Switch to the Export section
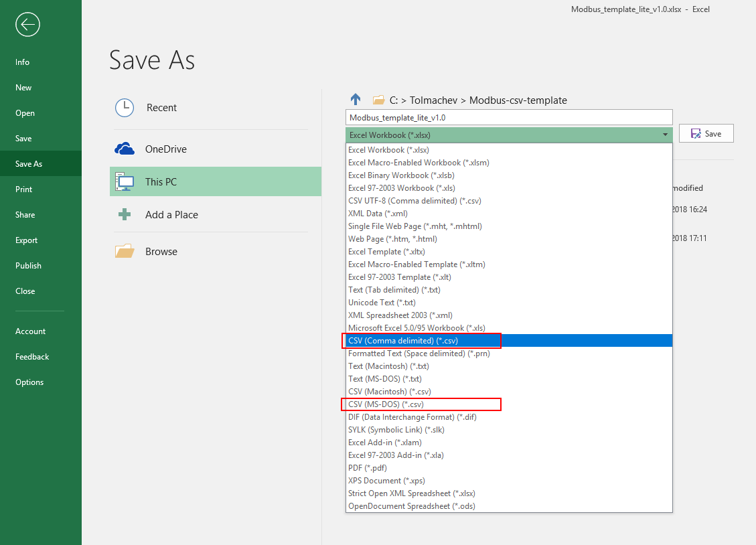The width and height of the screenshot is (756, 545). coord(25,240)
